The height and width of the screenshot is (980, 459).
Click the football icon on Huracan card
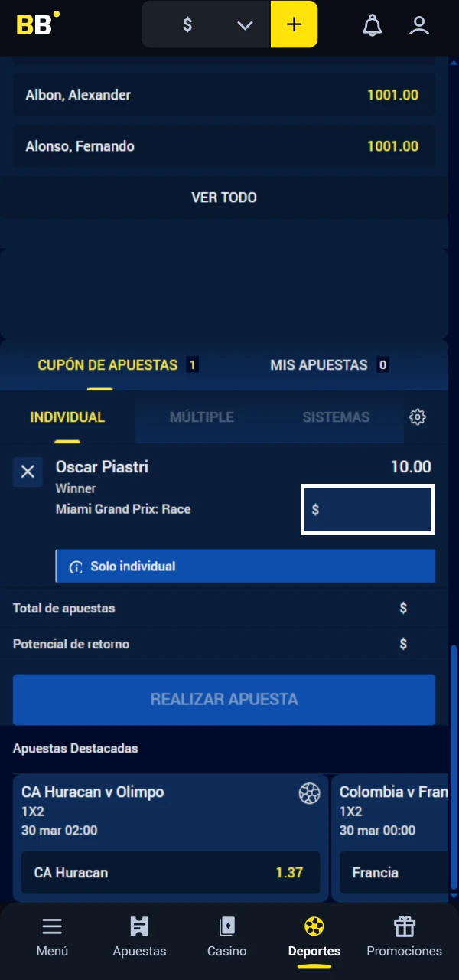point(309,794)
